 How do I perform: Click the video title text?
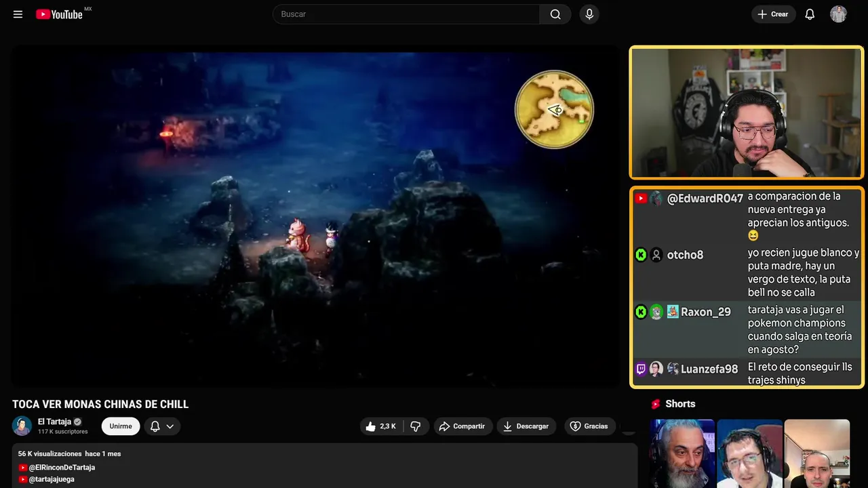tap(100, 405)
